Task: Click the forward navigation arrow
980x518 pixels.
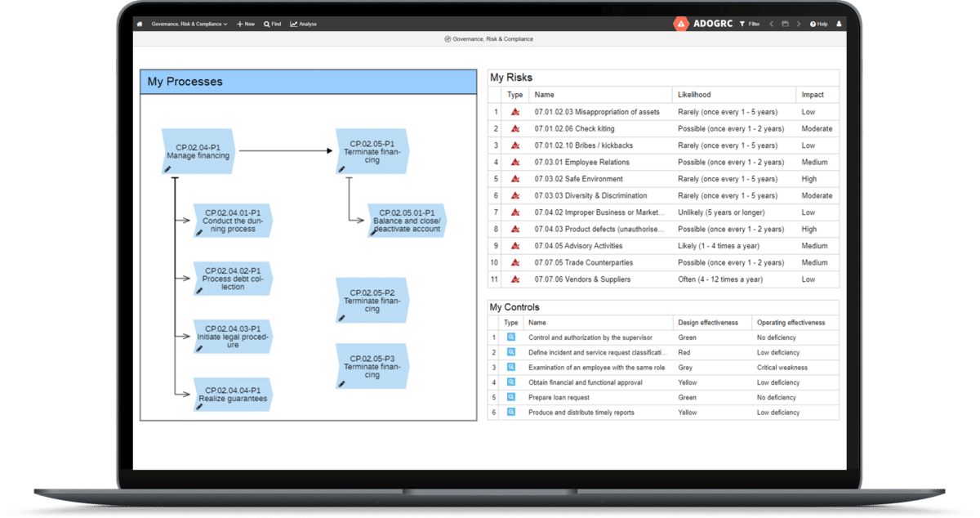Action: 798,24
